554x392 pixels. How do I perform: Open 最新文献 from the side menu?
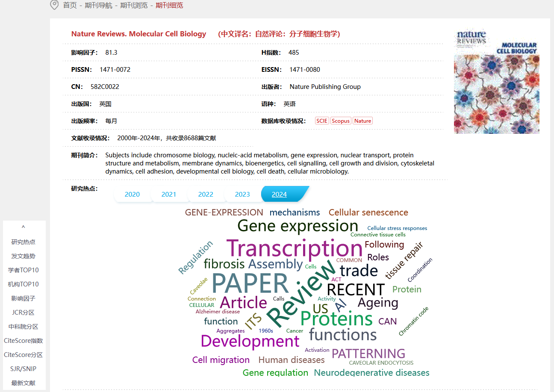coord(24,383)
